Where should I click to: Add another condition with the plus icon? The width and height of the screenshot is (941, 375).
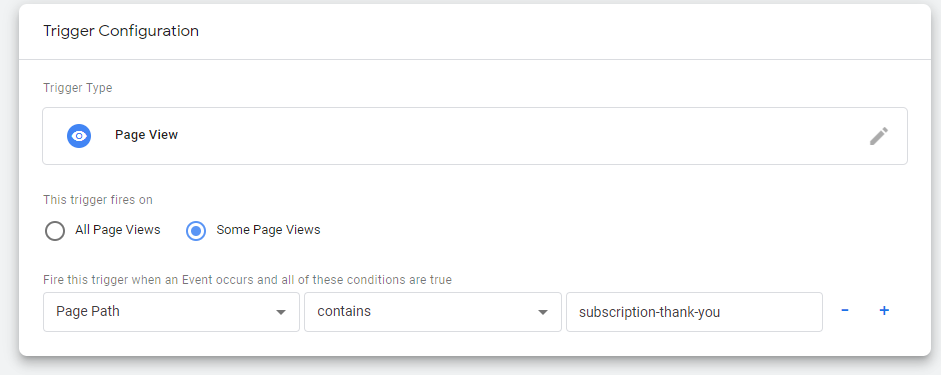[883, 311]
